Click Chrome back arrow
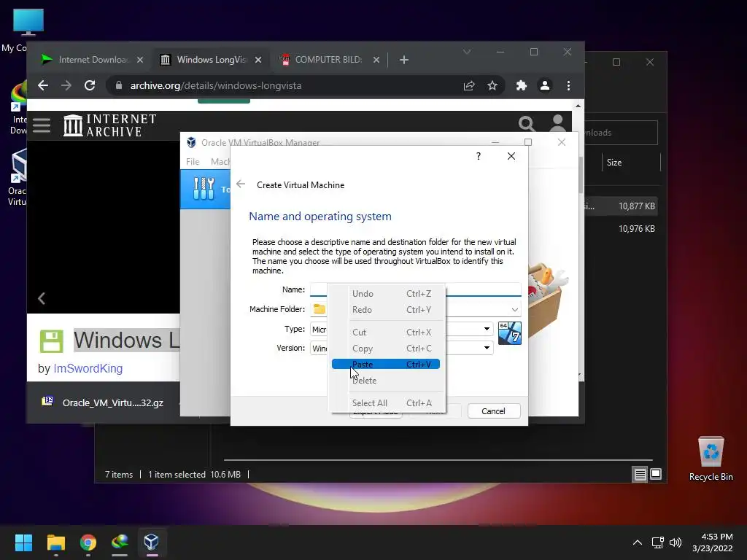The width and height of the screenshot is (747, 560). click(43, 86)
